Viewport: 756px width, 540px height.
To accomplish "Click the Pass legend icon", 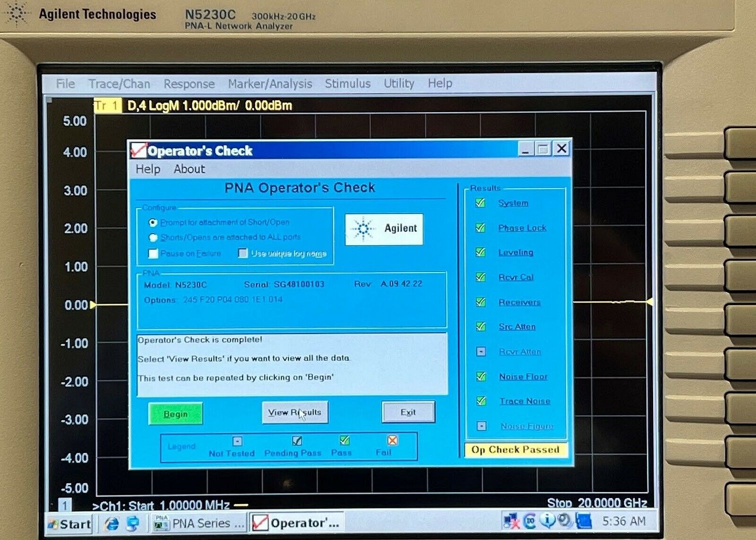I will [x=344, y=440].
